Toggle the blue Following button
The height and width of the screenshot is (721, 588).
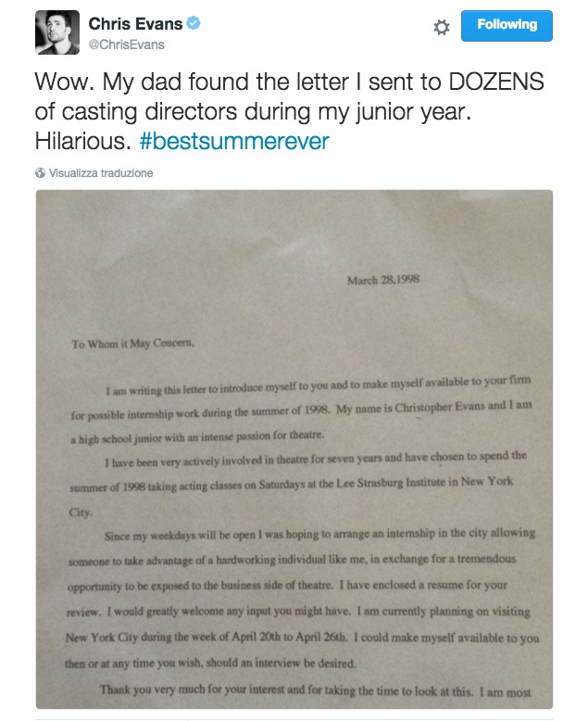[x=507, y=26]
